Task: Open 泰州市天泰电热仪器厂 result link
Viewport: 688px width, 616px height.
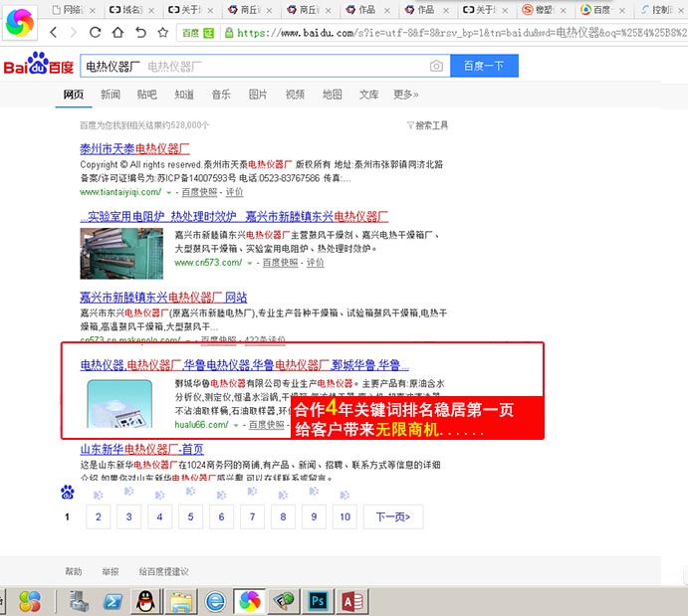Action: pos(134,149)
